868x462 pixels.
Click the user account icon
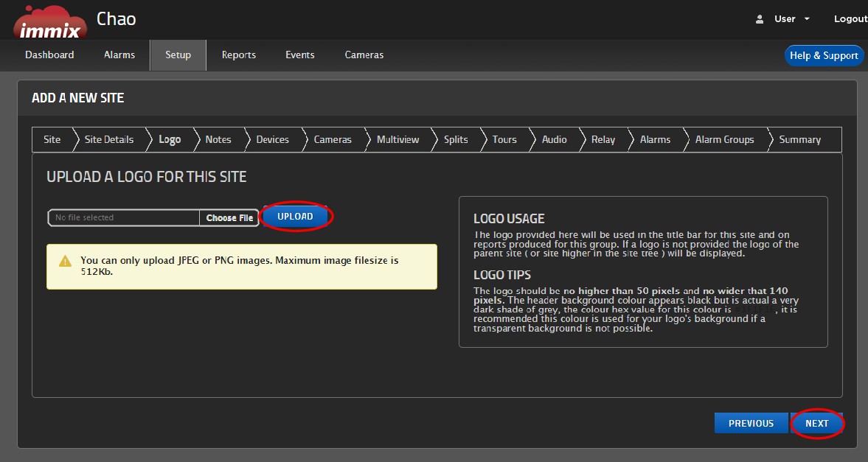click(760, 19)
